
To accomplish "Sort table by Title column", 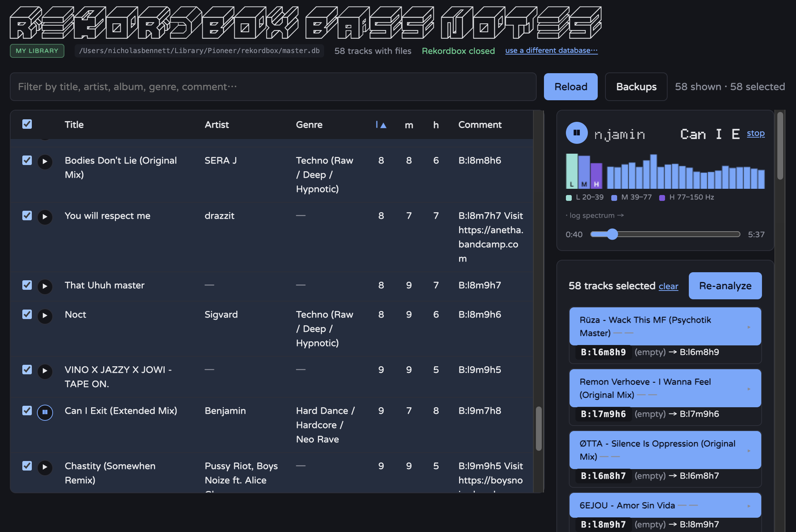I will tap(74, 125).
